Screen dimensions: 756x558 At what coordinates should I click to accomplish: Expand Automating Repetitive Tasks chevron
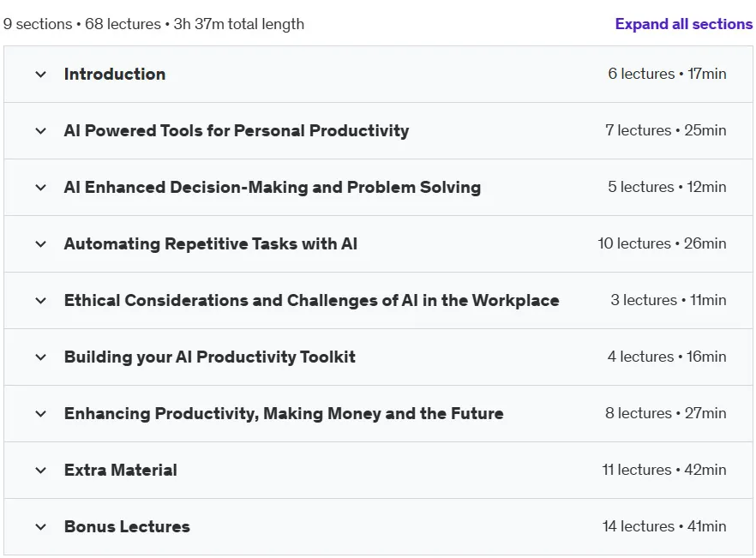(41, 244)
